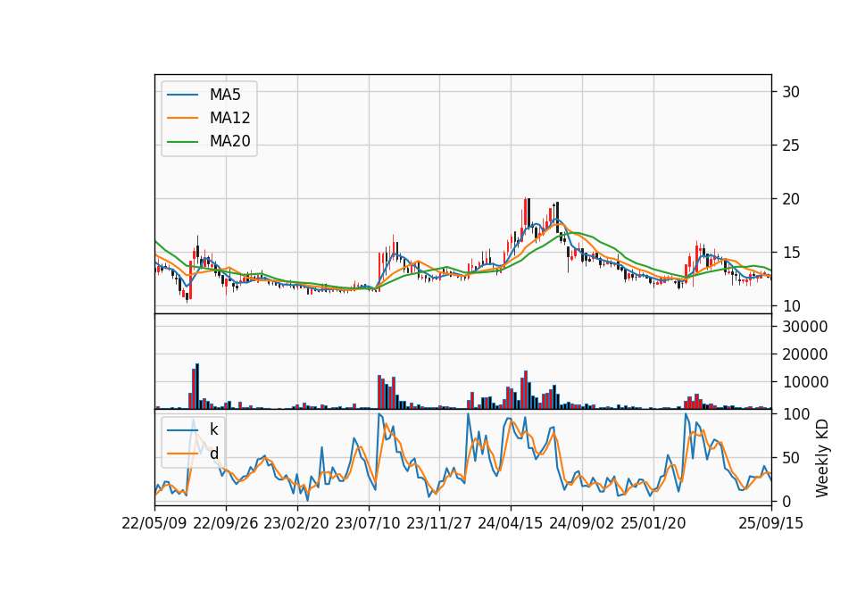Click the green MA20 legend line sample
857x616 pixels.
(182, 142)
